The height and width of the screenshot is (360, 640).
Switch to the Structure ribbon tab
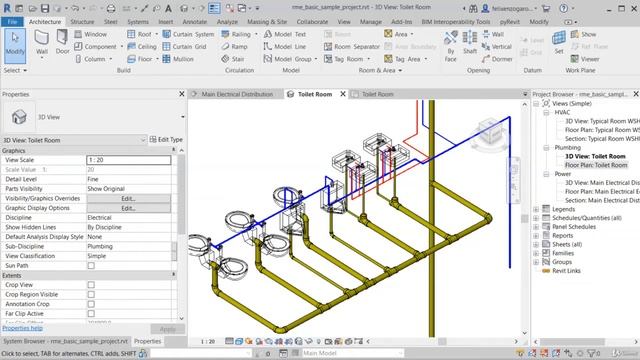click(82, 22)
